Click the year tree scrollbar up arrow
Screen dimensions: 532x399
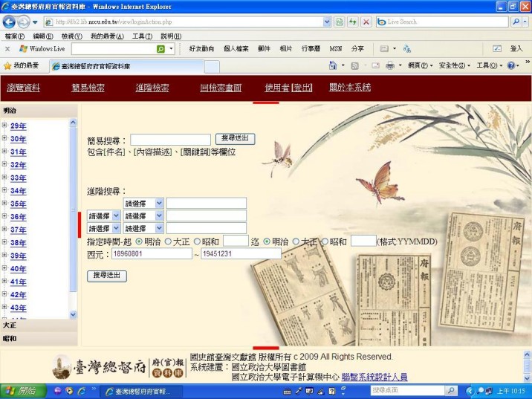[x=73, y=123]
